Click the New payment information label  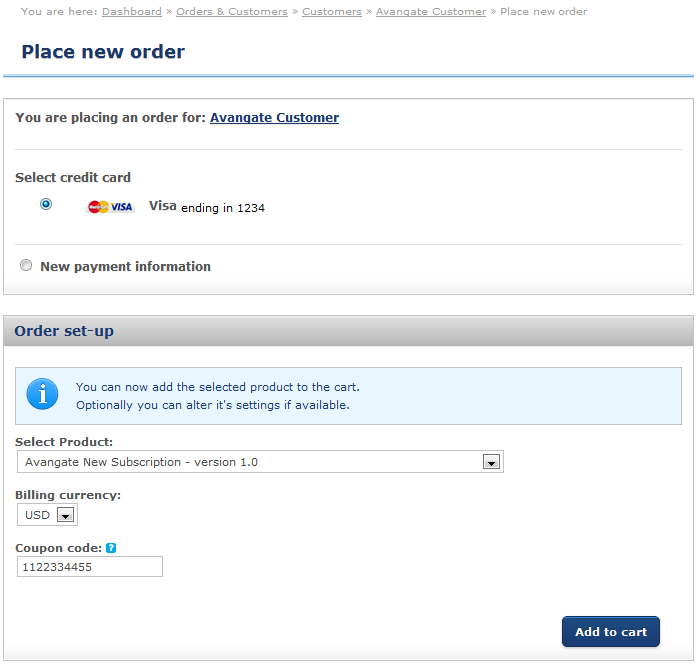pos(125,266)
